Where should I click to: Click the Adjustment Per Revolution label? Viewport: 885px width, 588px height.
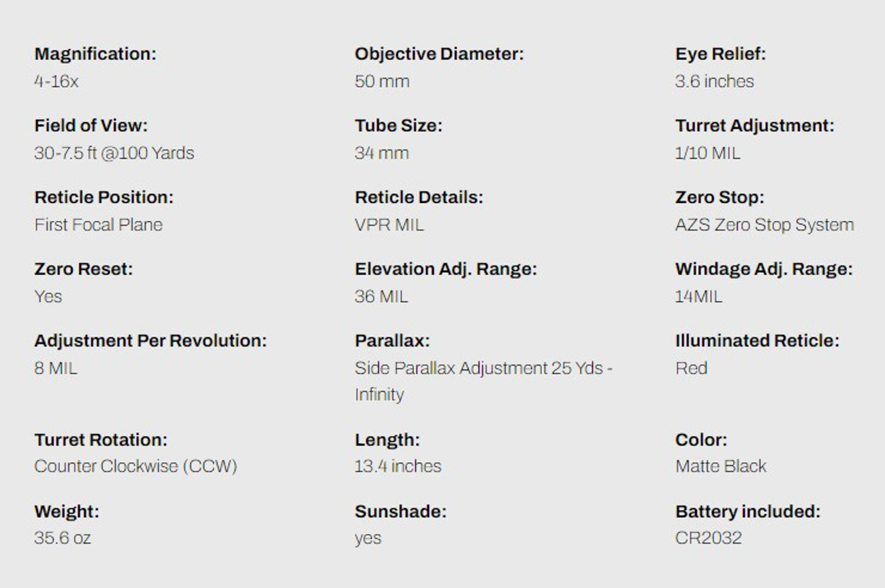click(150, 340)
